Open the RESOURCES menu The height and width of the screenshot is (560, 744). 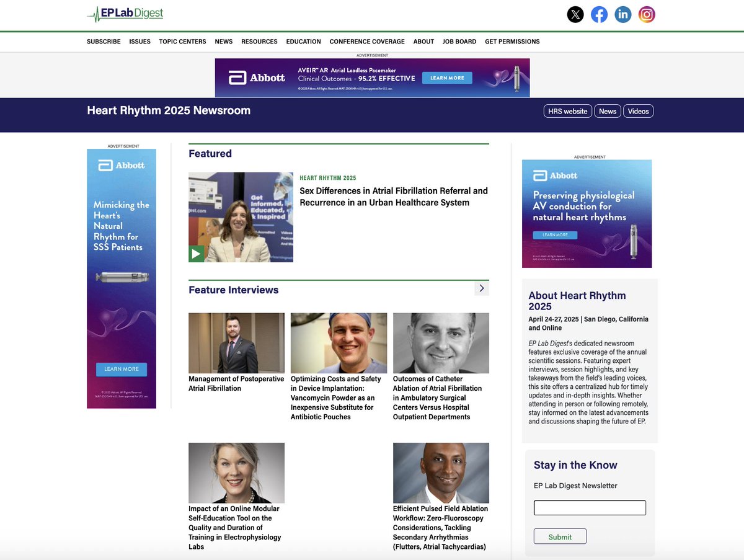pyautogui.click(x=259, y=42)
